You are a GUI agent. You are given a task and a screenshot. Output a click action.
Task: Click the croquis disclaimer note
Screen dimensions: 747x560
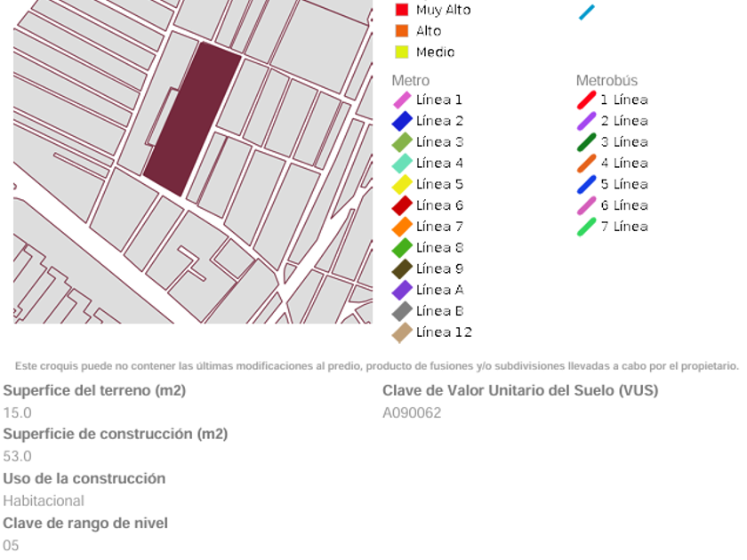click(377, 366)
